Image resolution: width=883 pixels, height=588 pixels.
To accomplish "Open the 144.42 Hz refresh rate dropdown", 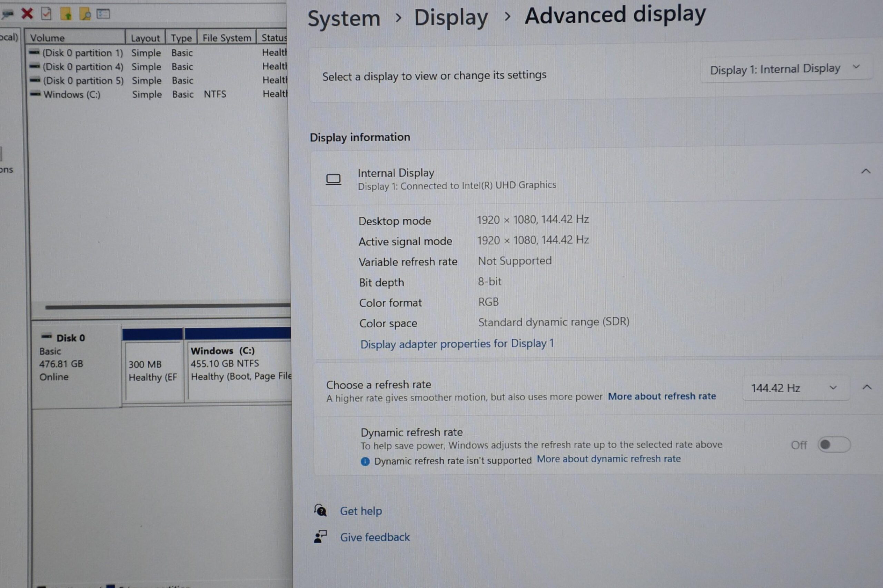I will [796, 388].
